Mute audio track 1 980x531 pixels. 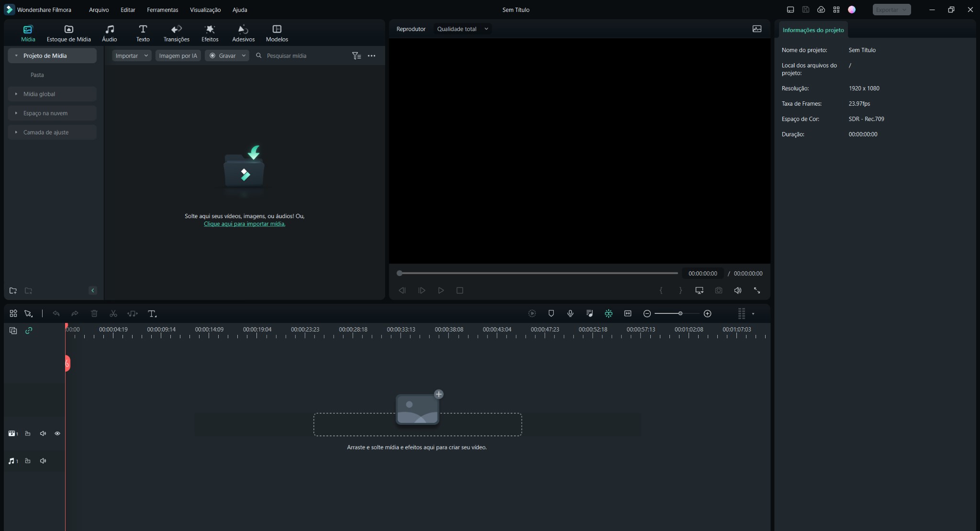click(x=43, y=461)
